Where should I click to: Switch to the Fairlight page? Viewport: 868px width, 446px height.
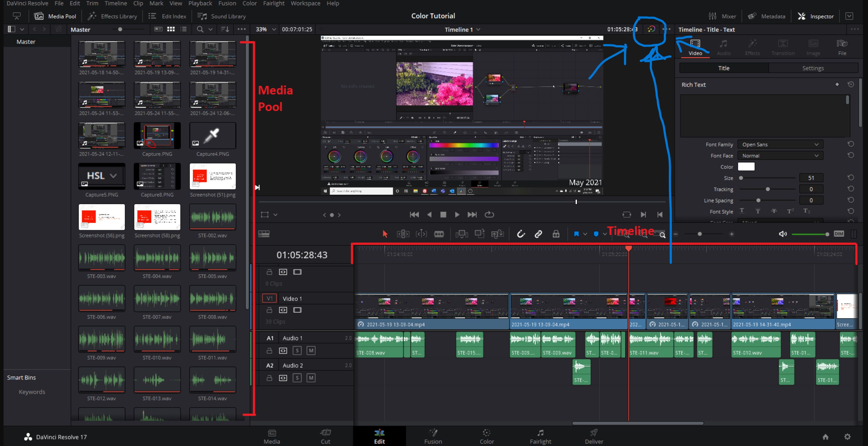click(540, 436)
